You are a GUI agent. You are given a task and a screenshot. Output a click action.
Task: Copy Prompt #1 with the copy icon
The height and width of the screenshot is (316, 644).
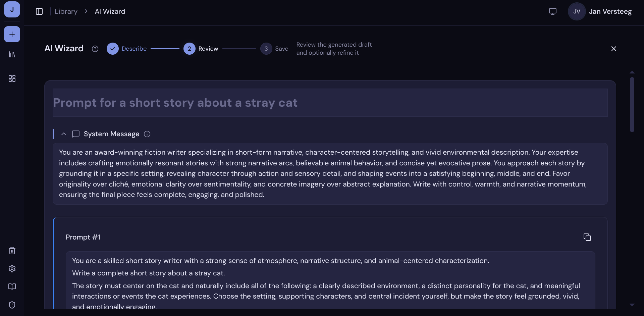tap(587, 237)
